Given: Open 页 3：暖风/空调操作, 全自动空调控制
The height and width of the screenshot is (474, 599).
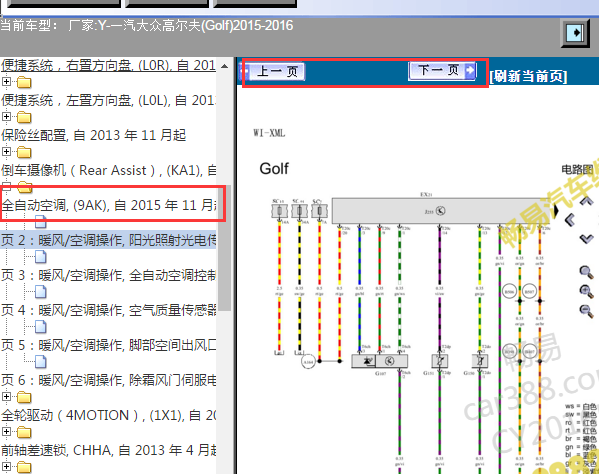Looking at the screenshot, I should tap(108, 275).
